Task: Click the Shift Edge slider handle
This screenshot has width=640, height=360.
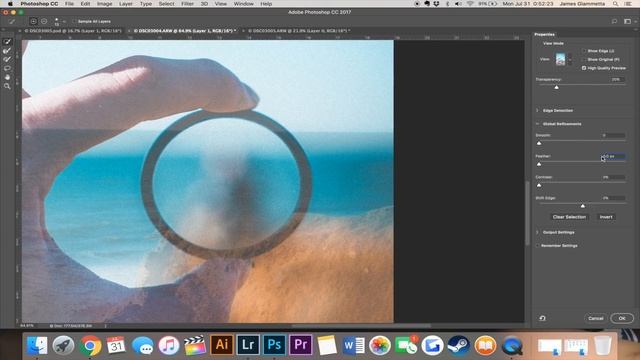Action: pos(582,206)
